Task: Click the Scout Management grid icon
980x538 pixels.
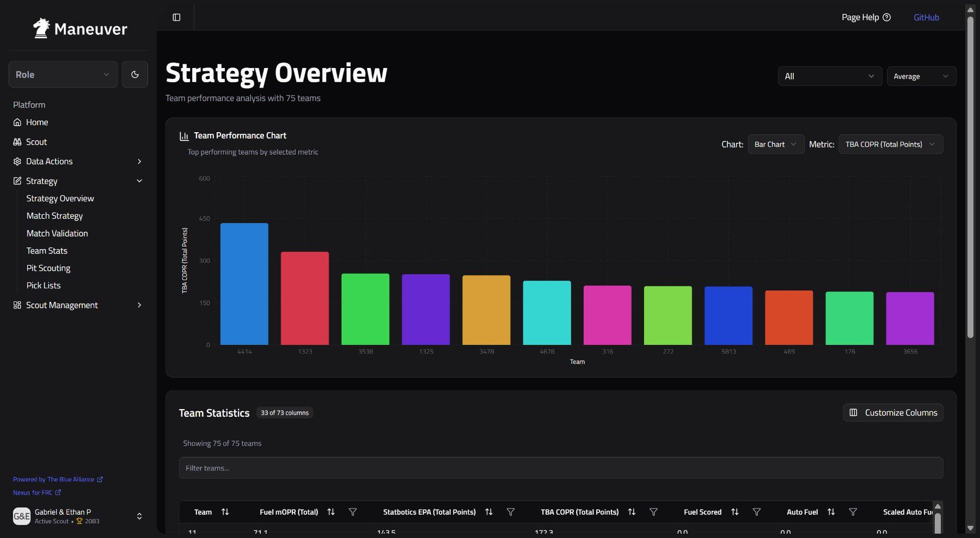Action: coord(17,305)
